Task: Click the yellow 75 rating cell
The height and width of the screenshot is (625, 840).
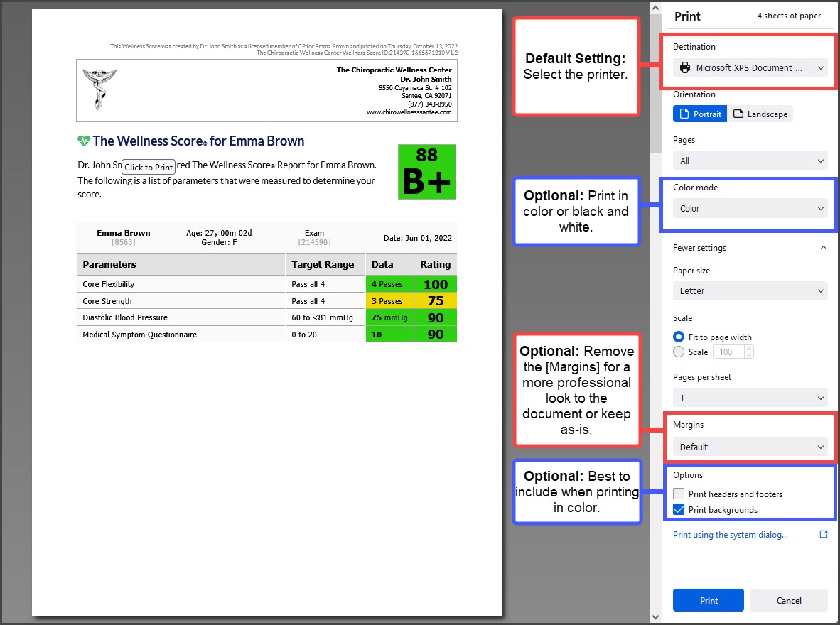Action: (436, 301)
